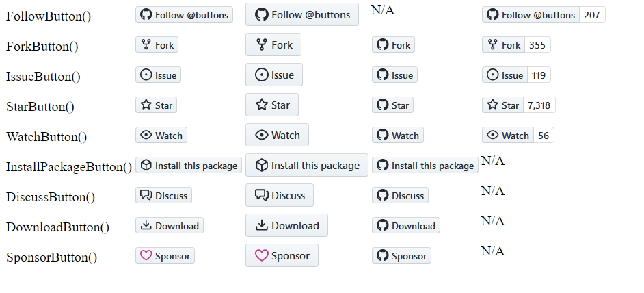
Task: Open the 119 issues count link
Action: click(x=539, y=75)
